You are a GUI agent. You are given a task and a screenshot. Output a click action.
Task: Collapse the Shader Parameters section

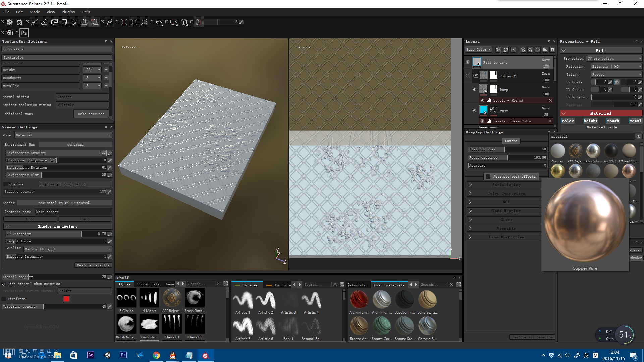[x=58, y=226]
